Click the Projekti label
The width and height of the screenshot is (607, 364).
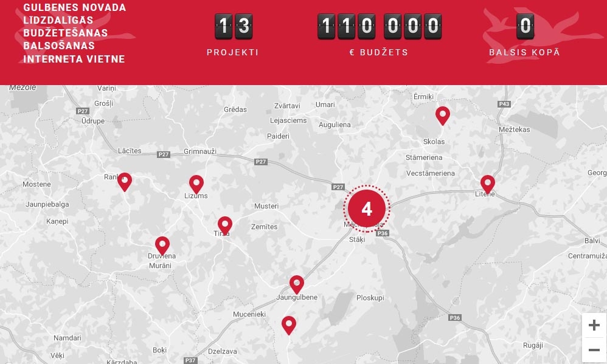click(x=233, y=52)
